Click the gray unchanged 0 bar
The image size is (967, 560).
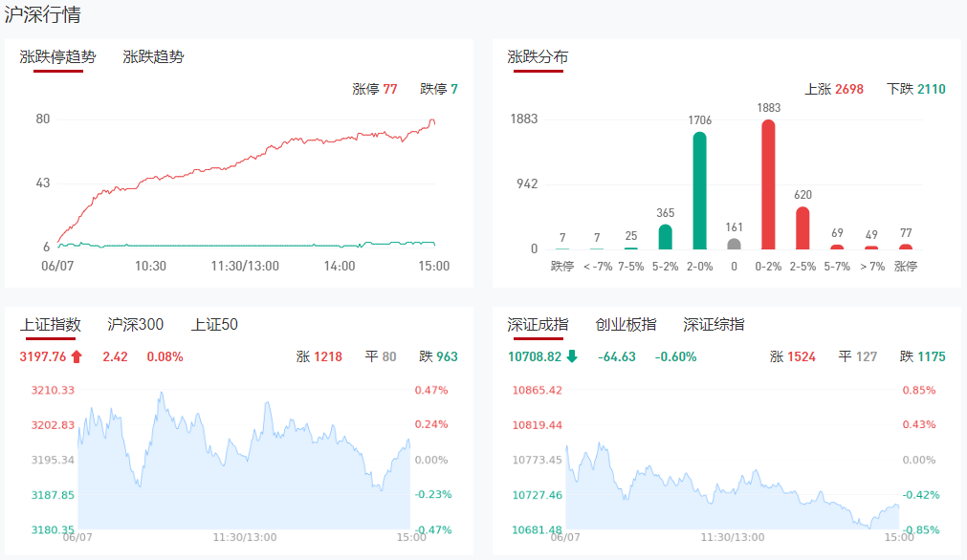click(734, 244)
